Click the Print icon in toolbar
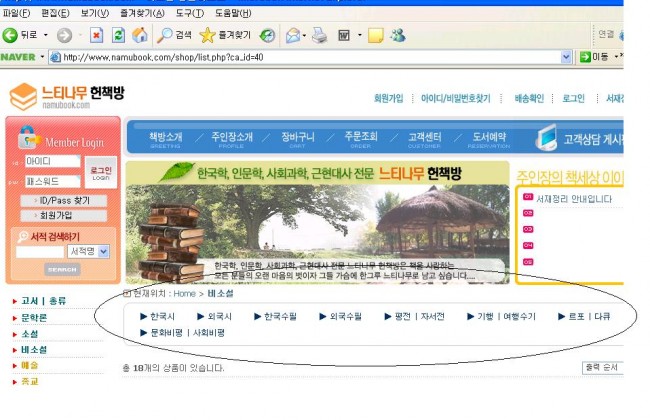This screenshot has height=420, width=650. click(319, 35)
